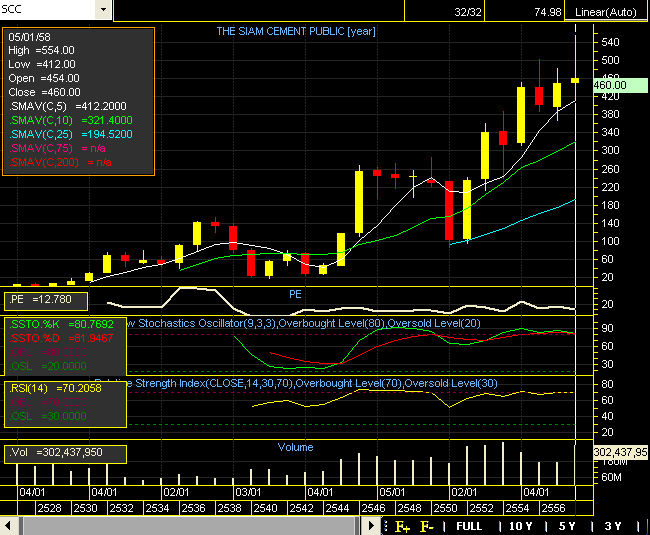
Task: Click the SSTO.%D =81.9467 value
Action: point(61,338)
